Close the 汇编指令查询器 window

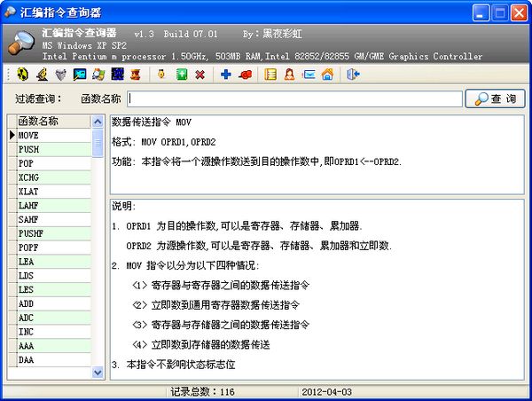(520, 13)
